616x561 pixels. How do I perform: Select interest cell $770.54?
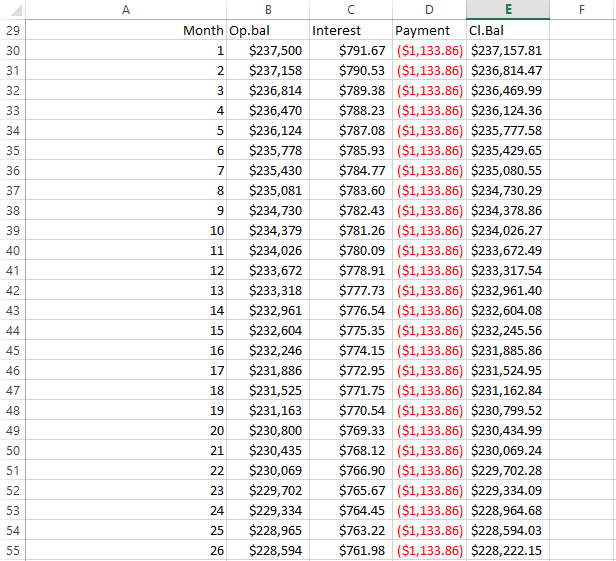click(x=351, y=411)
